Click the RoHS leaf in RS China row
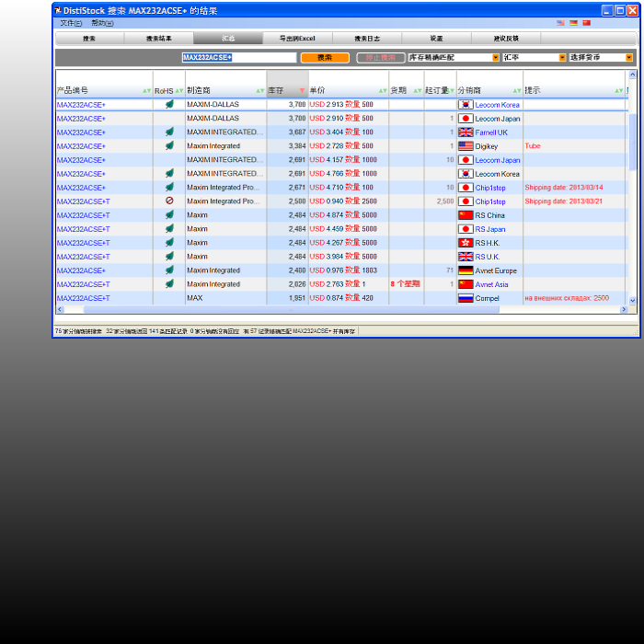This screenshot has width=644, height=644. click(169, 214)
